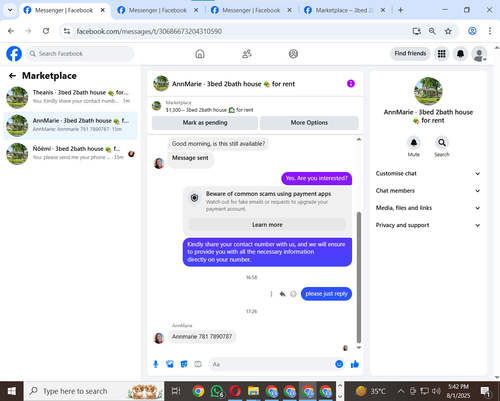Image resolution: width=500 pixels, height=401 pixels.
Task: Open the Windows notification center
Action: pos(485,391)
